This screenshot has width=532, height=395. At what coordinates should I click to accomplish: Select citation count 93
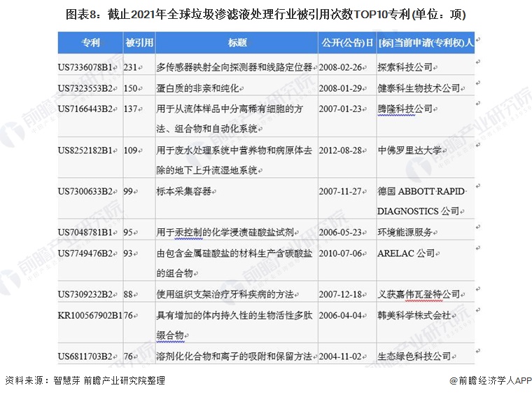128,254
